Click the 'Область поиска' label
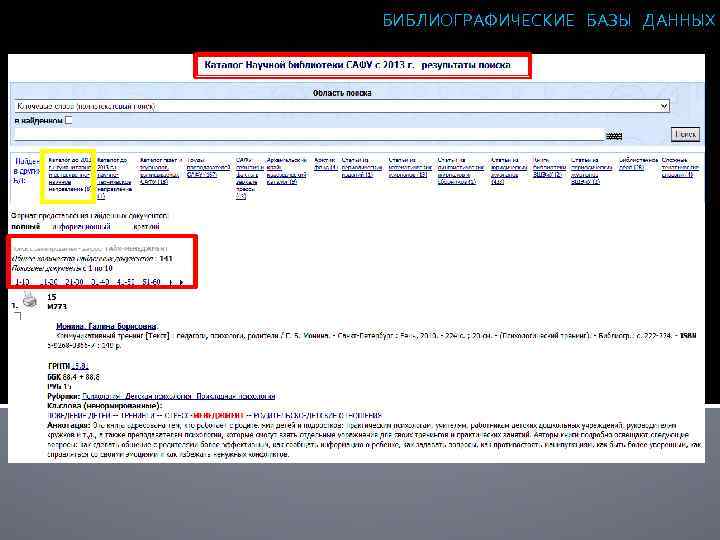The image size is (720, 540). [x=342, y=93]
